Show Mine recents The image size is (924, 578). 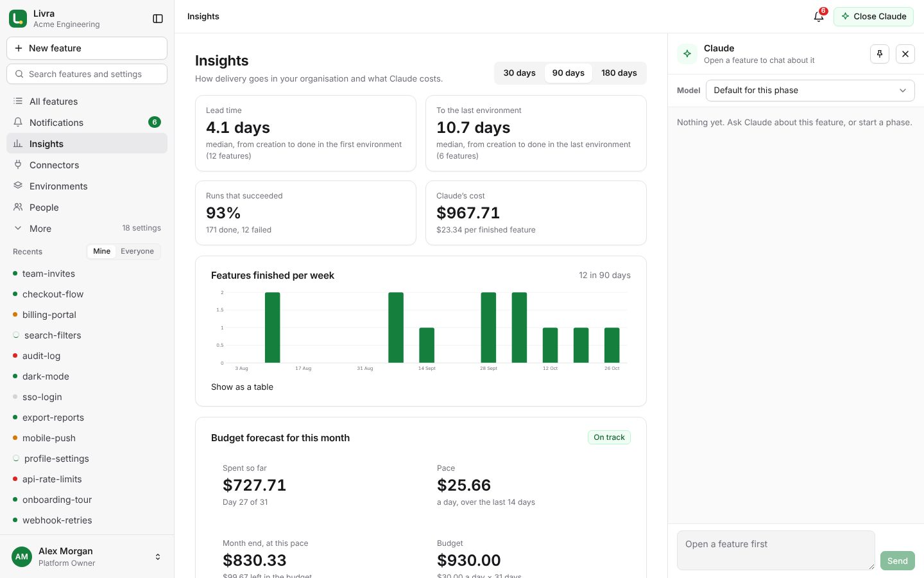tap(101, 251)
